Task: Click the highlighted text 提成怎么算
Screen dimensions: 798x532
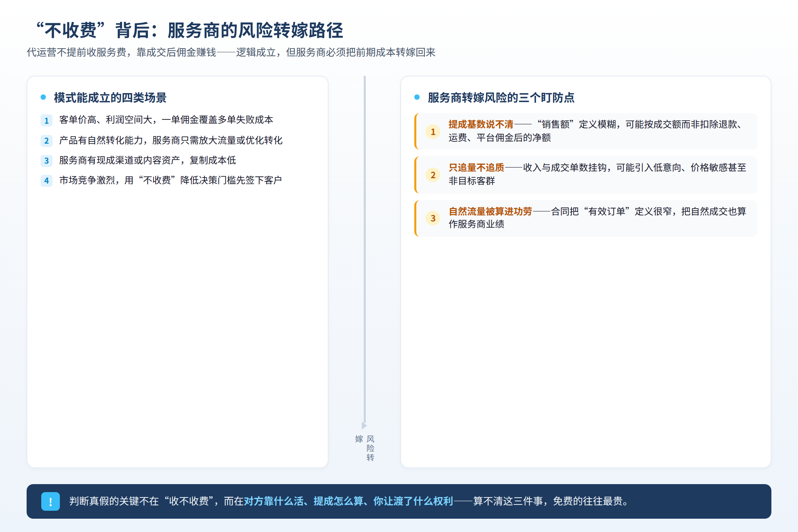Action: (338, 501)
